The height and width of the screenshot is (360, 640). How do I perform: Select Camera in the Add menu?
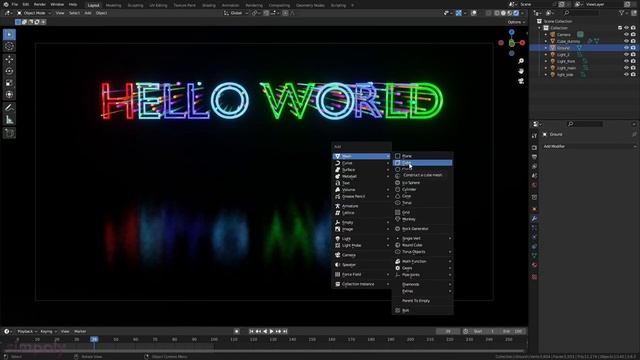[362, 255]
